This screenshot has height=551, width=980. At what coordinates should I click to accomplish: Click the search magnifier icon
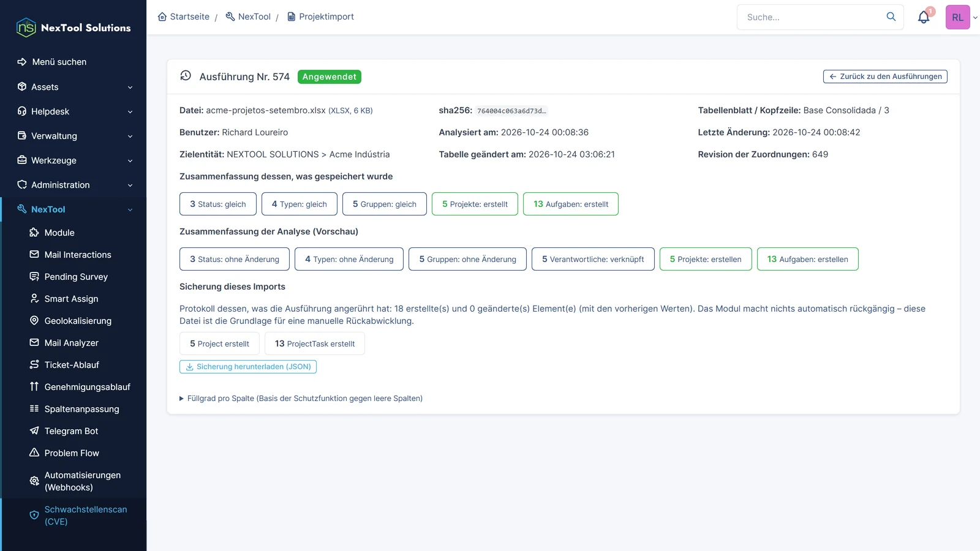click(x=891, y=17)
